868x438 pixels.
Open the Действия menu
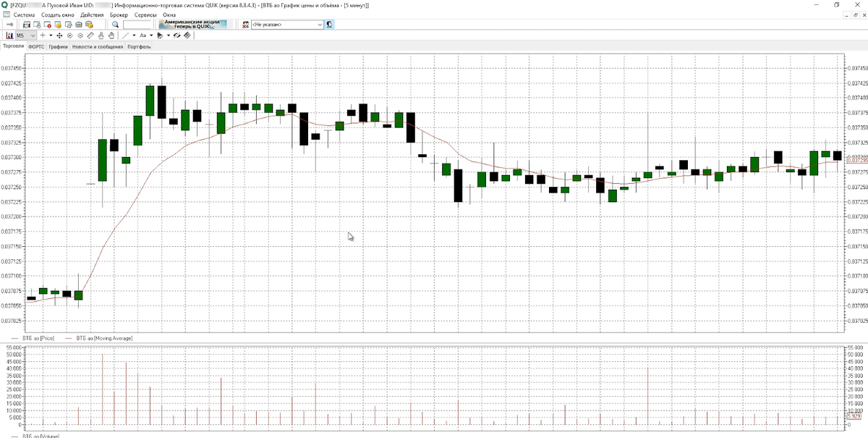click(x=92, y=14)
